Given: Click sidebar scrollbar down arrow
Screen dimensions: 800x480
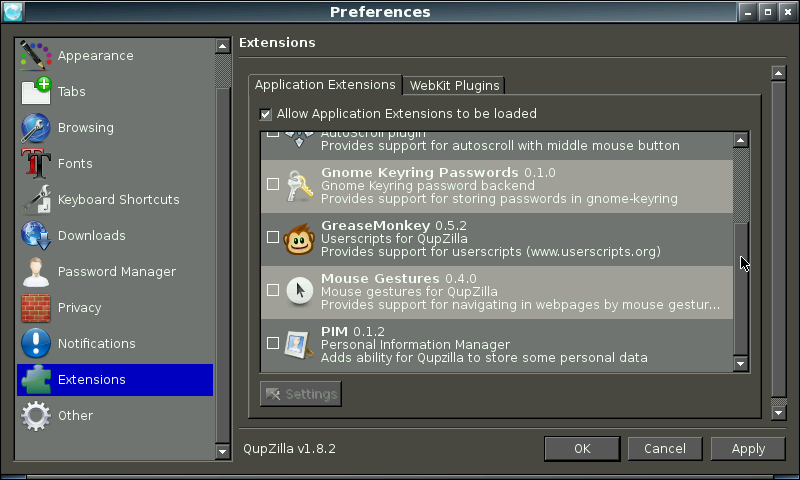Looking at the screenshot, I should [x=222, y=451].
